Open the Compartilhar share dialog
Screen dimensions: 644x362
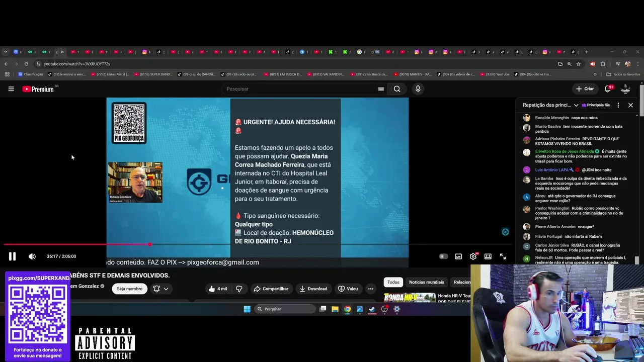click(x=271, y=289)
